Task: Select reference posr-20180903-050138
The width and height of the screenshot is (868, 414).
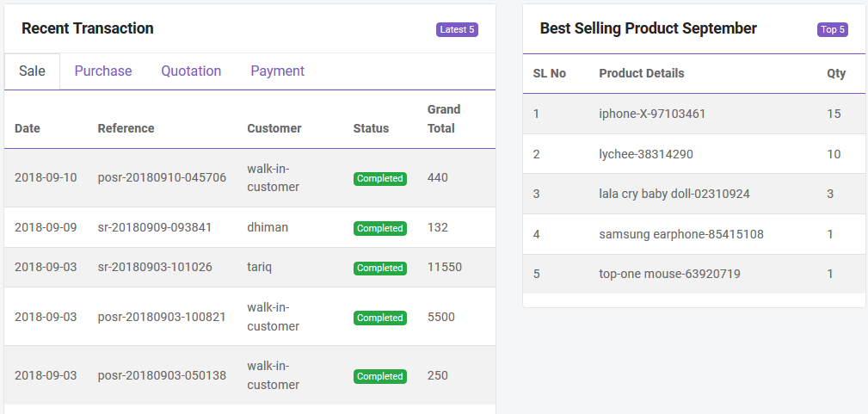Action: point(162,376)
